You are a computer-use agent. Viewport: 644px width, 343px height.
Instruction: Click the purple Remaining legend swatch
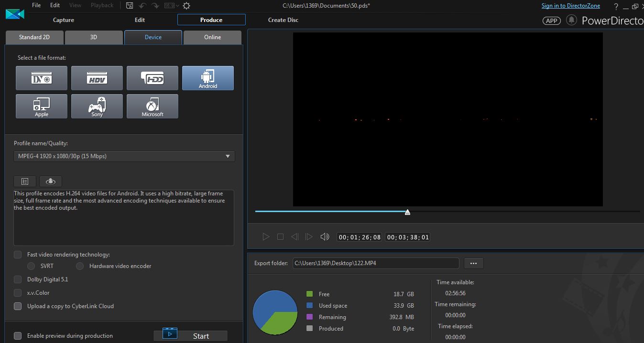(309, 317)
